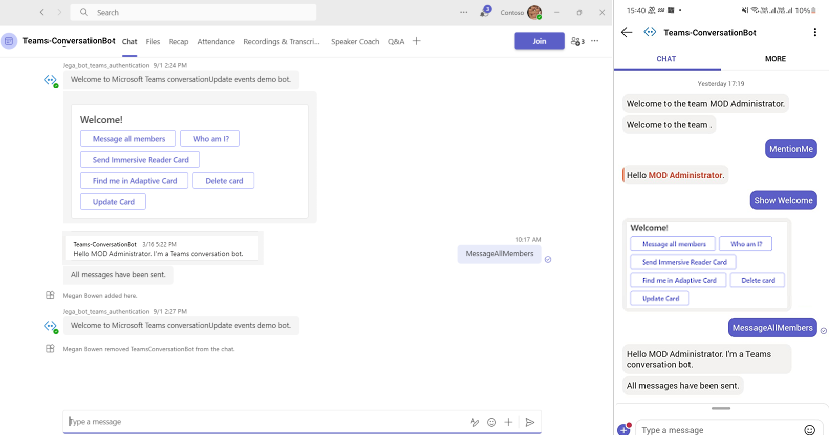
Task: Click the 'All messages have been sent.' desktop message
Action: [118, 275]
